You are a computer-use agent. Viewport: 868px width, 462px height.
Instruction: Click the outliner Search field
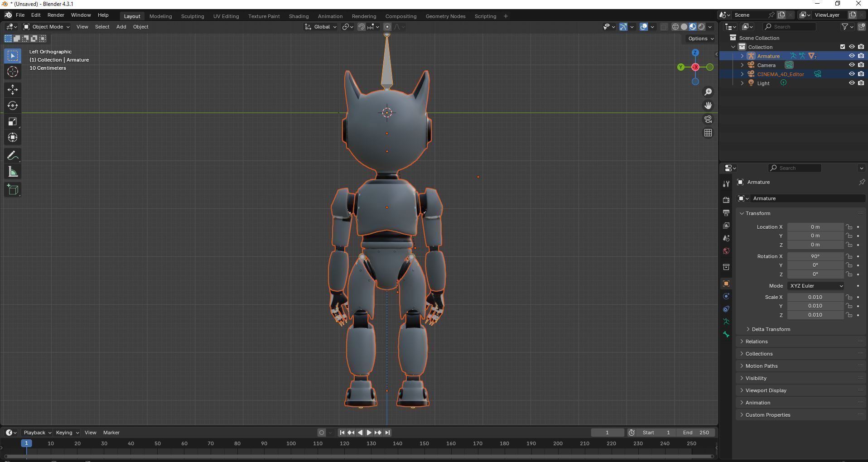click(790, 27)
